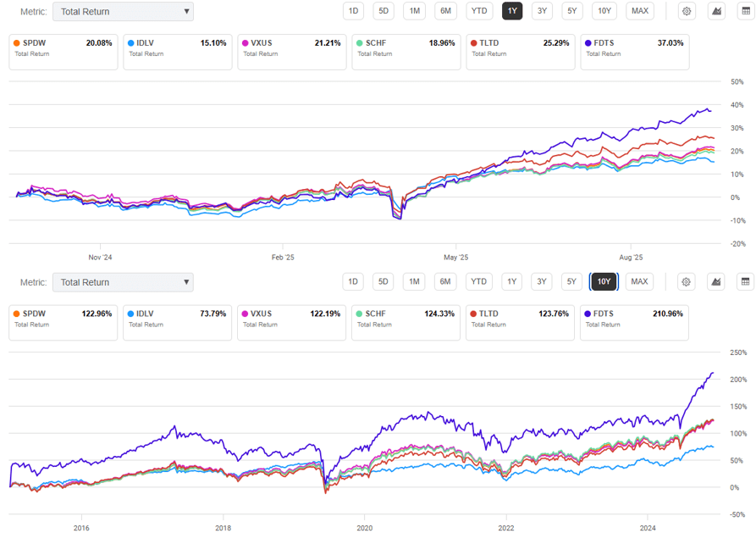Viewport: 756px width, 544px height.
Task: Click the area chart style icon on top chart
Action: [715, 11]
